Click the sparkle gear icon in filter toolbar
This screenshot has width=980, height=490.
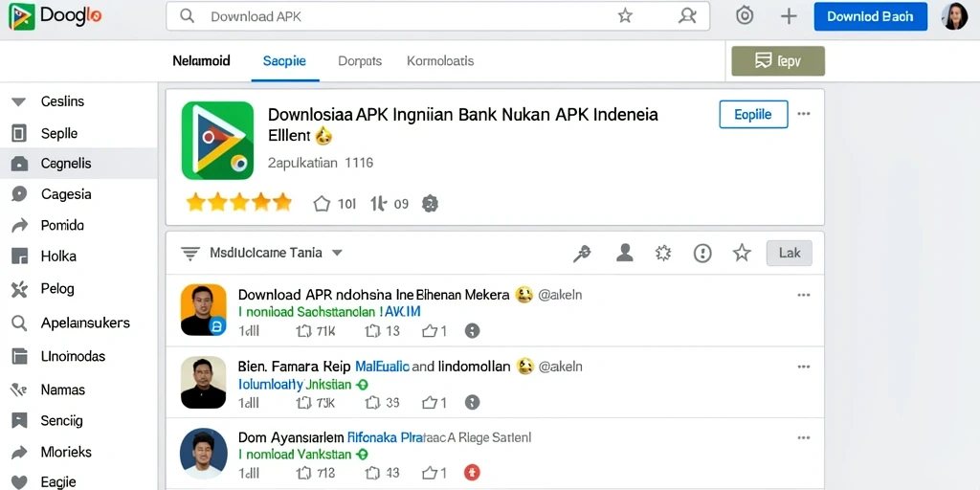662,253
